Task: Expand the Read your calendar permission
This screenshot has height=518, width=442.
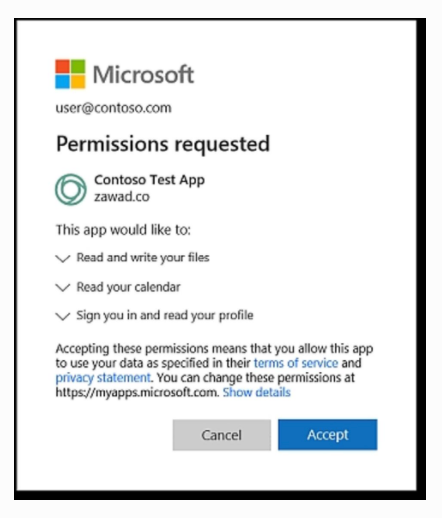Action: pos(63,287)
